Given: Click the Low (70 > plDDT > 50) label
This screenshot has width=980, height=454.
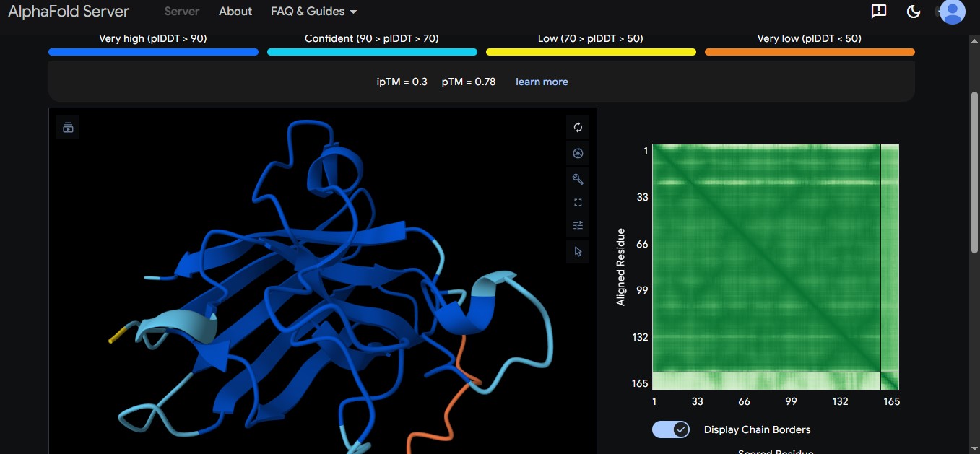Looking at the screenshot, I should pos(591,38).
